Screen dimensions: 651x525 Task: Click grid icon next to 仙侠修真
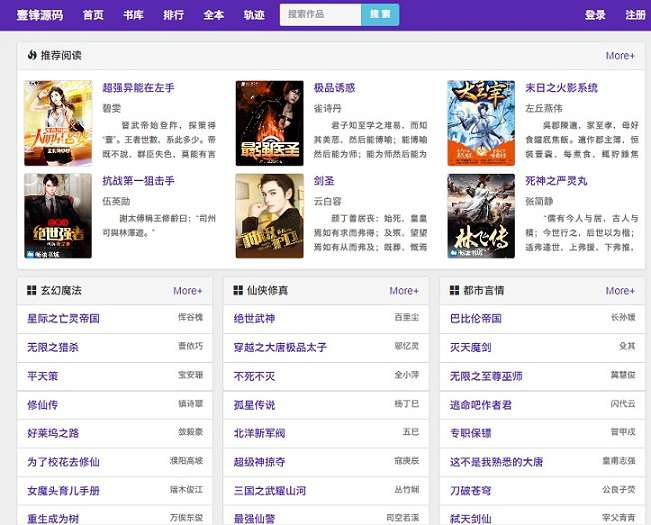tap(238, 290)
